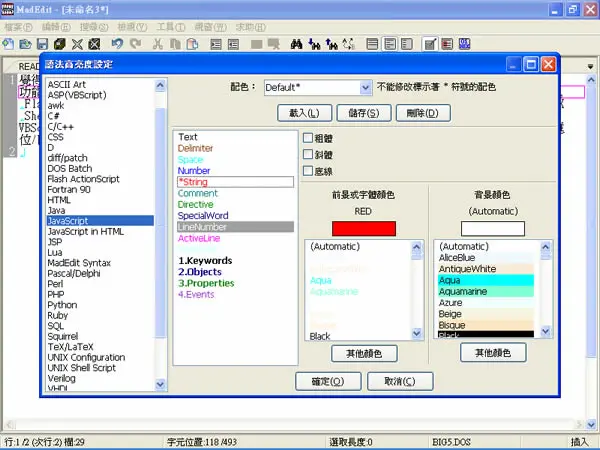This screenshot has height=450, width=600.
Task: Click the Undo arrow toolbar icon
Action: [117, 44]
